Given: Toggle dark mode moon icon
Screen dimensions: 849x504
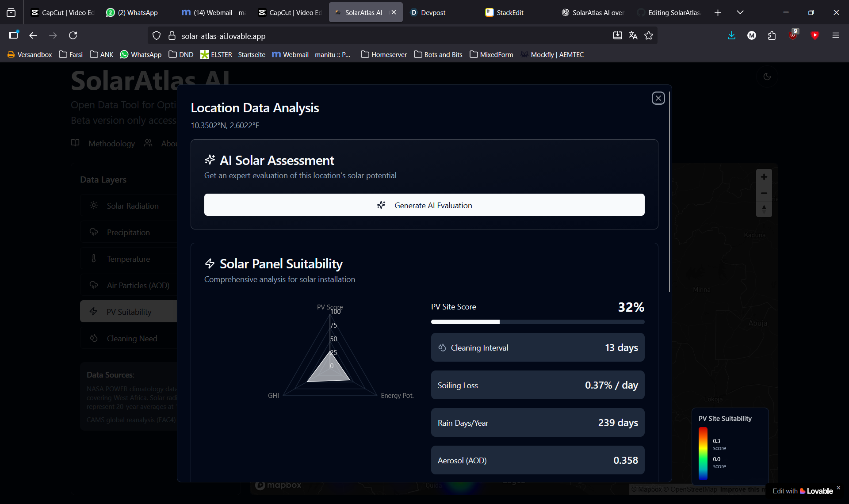Looking at the screenshot, I should [767, 76].
